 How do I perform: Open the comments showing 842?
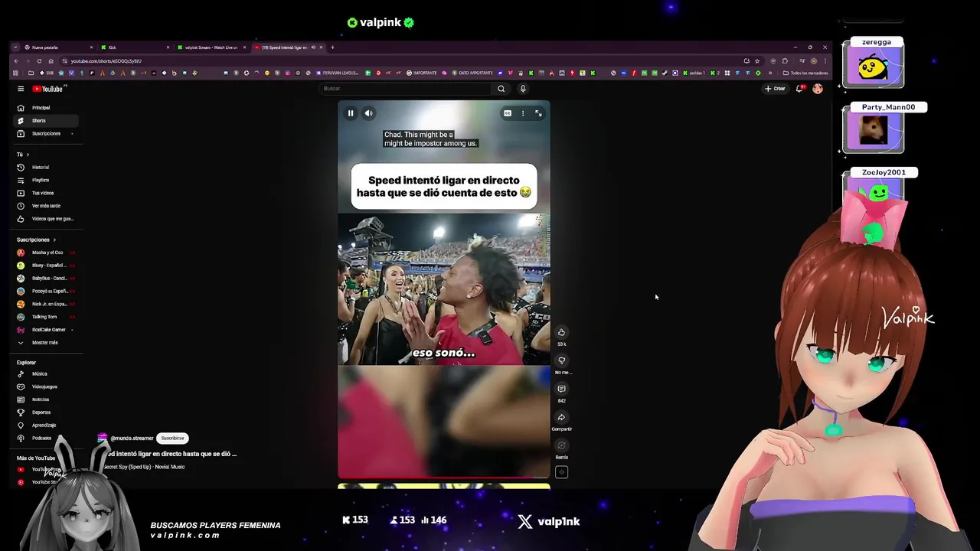click(561, 389)
